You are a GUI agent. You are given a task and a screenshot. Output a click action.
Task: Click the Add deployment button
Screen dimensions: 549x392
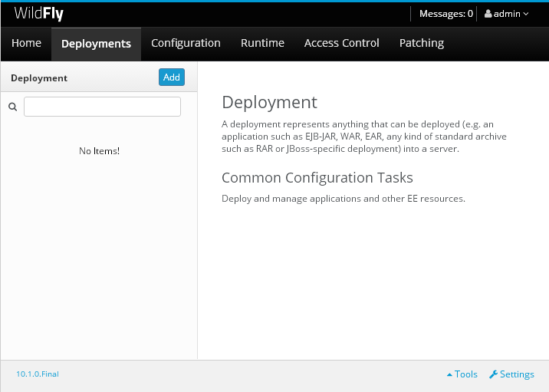(x=172, y=77)
